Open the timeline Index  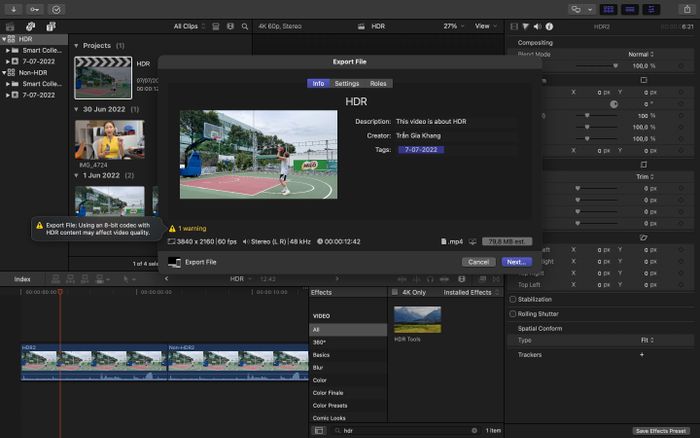click(x=22, y=279)
